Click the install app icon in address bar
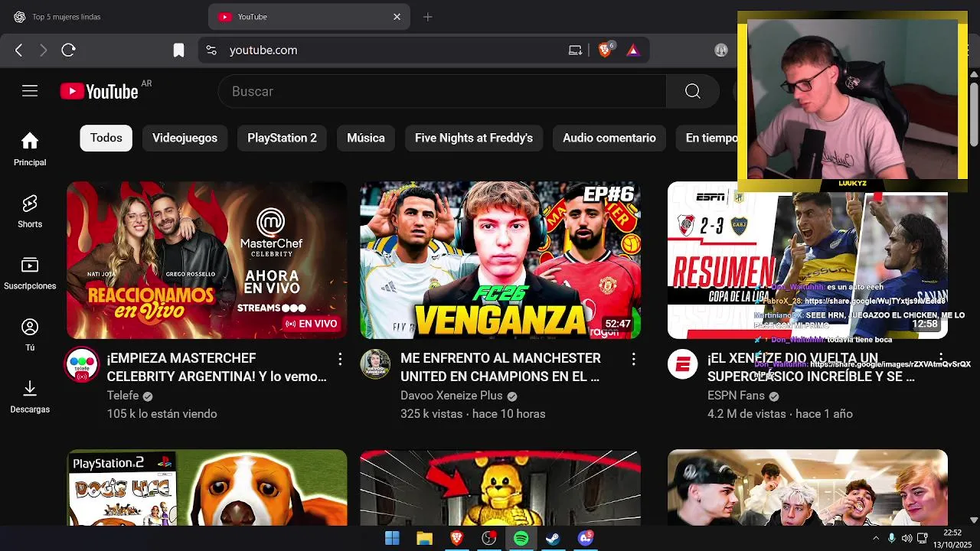This screenshot has width=980, height=551. [575, 50]
